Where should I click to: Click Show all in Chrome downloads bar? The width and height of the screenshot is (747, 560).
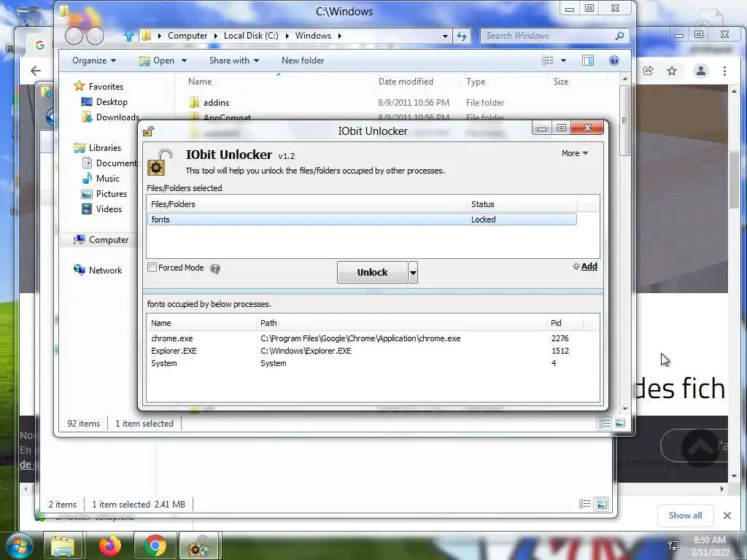pyautogui.click(x=685, y=516)
